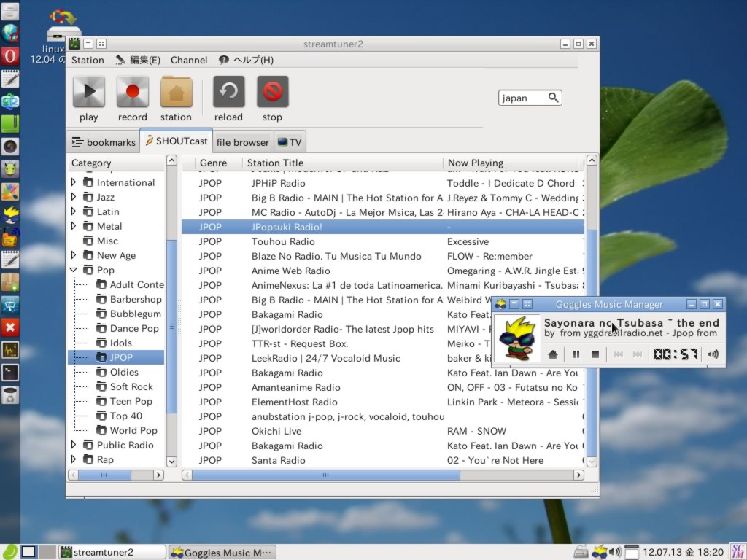Expand the Latin category
The height and width of the screenshot is (560, 747).
tap(74, 211)
